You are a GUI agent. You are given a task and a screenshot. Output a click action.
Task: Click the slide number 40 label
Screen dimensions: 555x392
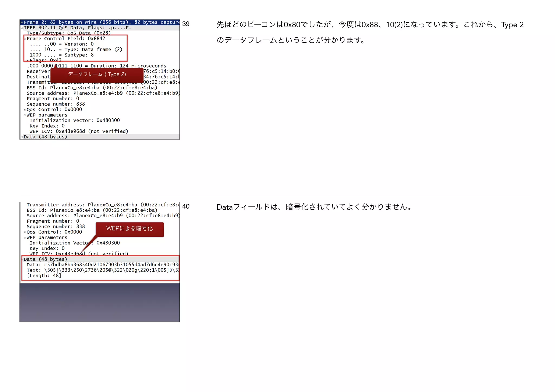[186, 206]
